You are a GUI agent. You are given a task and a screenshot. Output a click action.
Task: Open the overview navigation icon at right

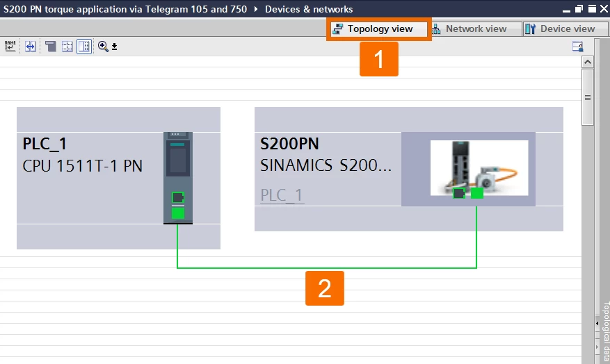pos(578,47)
